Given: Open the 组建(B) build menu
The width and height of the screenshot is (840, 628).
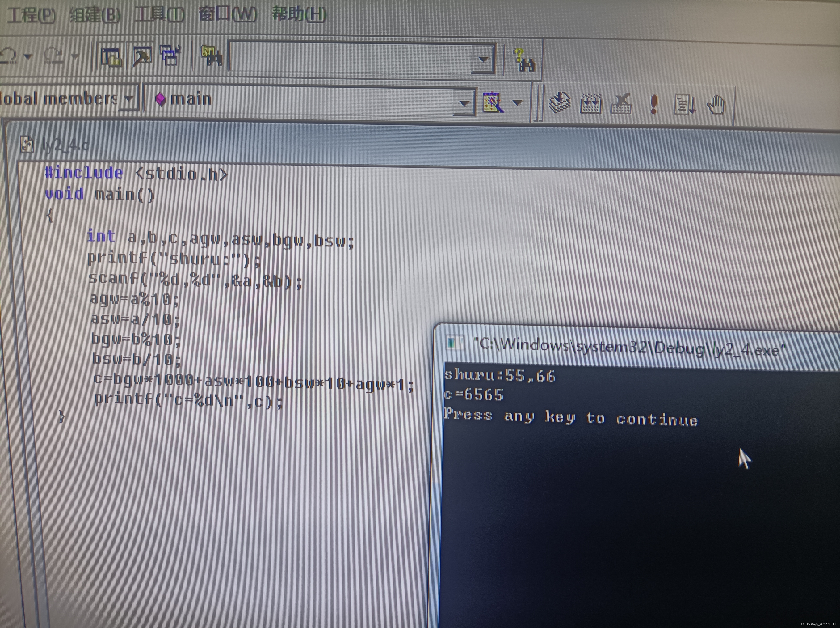Looking at the screenshot, I should click(95, 15).
